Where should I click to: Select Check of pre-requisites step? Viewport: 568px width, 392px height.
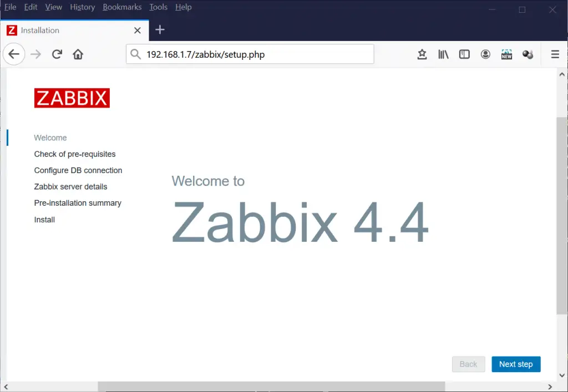click(75, 154)
